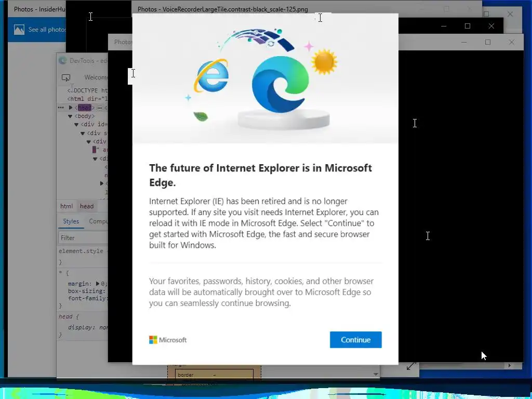Image resolution: width=532 pixels, height=399 pixels.
Task: Click the ellipsis badge after the head tag
Action: [x=99, y=108]
